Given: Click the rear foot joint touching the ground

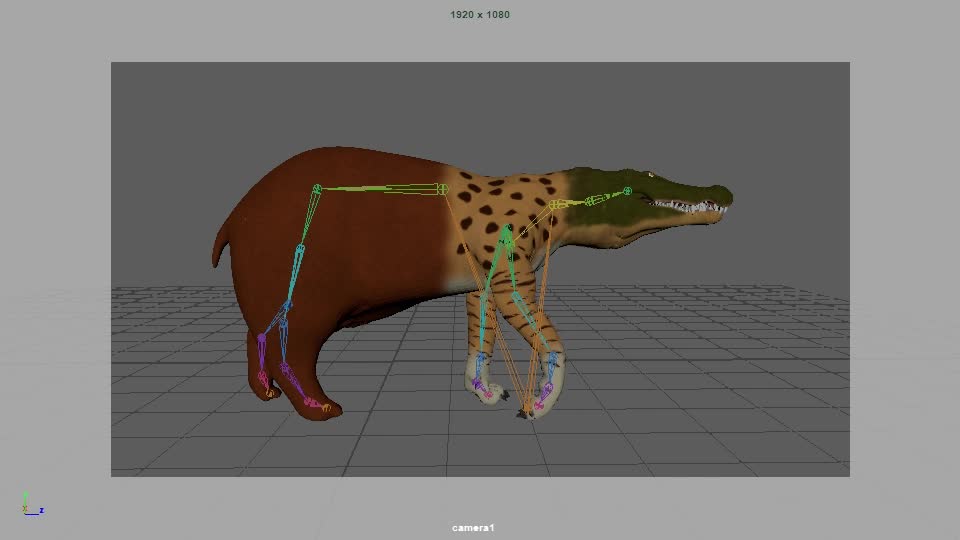Looking at the screenshot, I should click(269, 394).
